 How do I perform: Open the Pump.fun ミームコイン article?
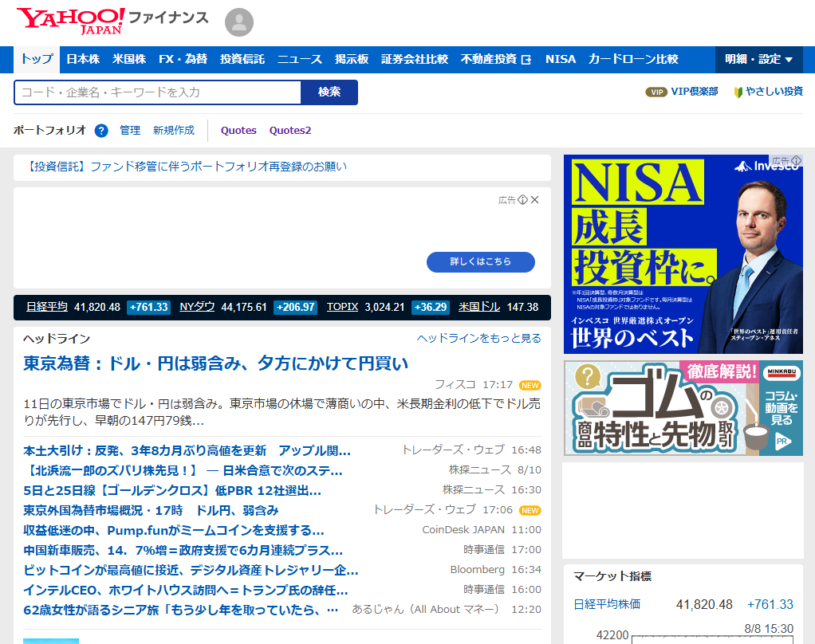[x=174, y=530]
